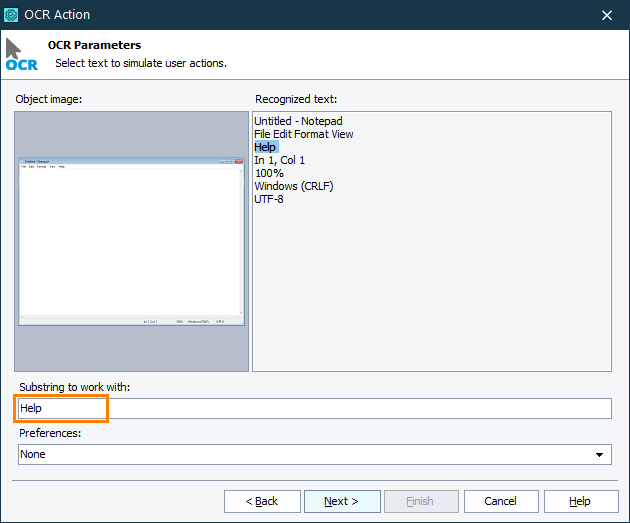
Task: Select the 'UTF-8' recognized text line
Action: click(x=269, y=200)
